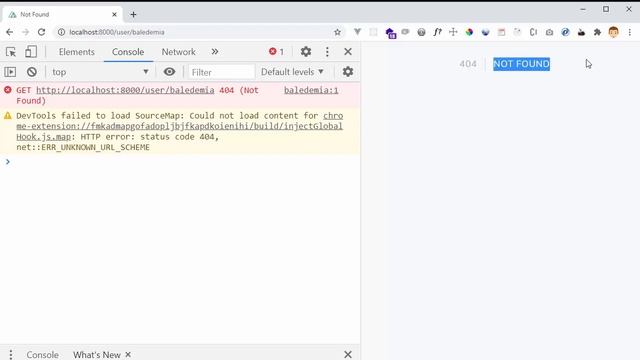Open the Elements tab

[x=76, y=52]
